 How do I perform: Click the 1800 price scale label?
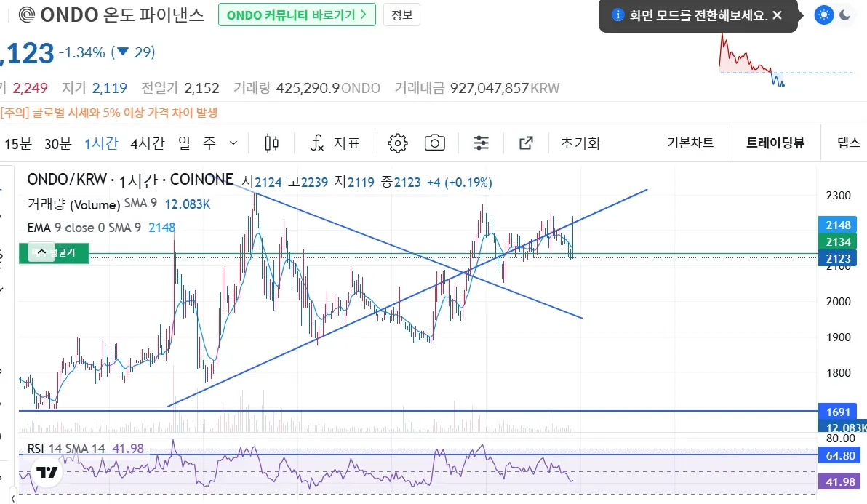(x=838, y=373)
